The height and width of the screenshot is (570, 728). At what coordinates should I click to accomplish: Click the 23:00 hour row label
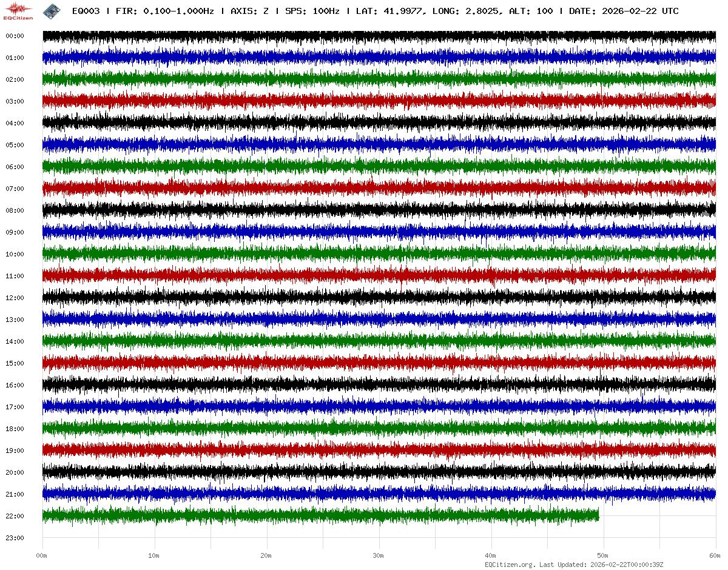[15, 538]
